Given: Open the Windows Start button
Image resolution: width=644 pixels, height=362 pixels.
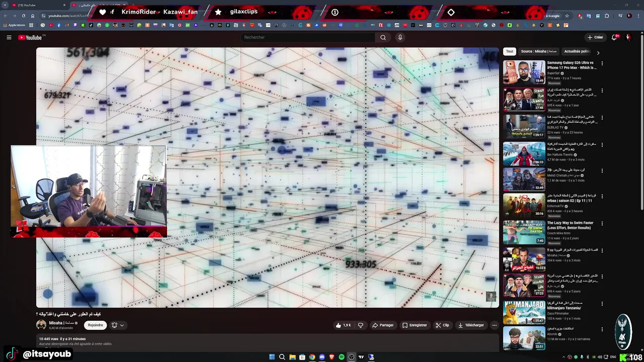Looking at the screenshot, I should [x=272, y=357].
